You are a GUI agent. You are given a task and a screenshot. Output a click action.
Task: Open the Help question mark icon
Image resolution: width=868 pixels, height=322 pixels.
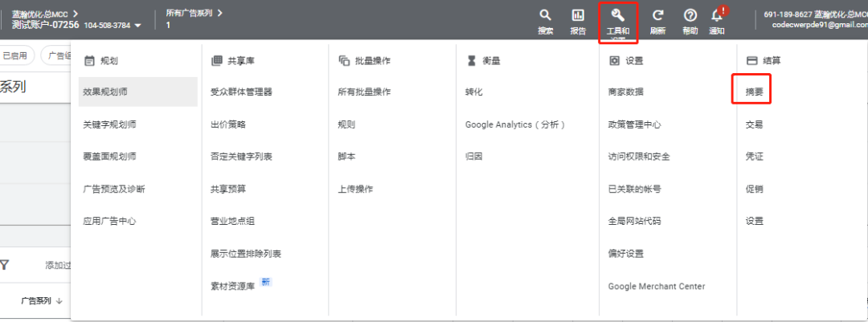coord(690,15)
